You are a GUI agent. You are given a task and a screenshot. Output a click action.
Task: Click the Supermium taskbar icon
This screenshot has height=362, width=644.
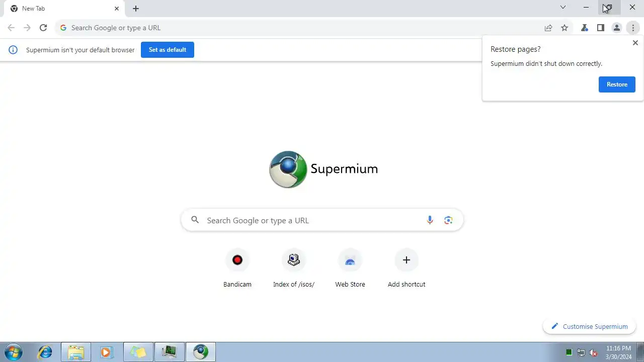coord(201,352)
